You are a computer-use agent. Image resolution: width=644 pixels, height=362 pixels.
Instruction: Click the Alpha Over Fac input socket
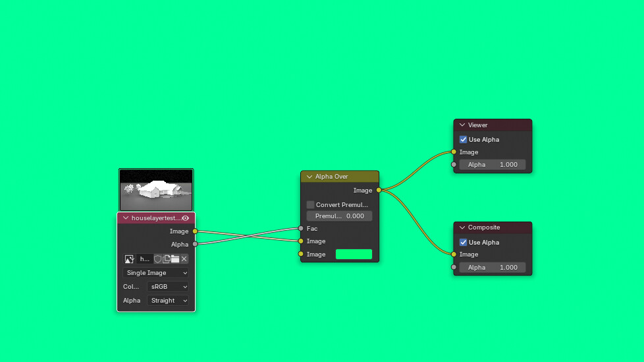[x=301, y=228]
